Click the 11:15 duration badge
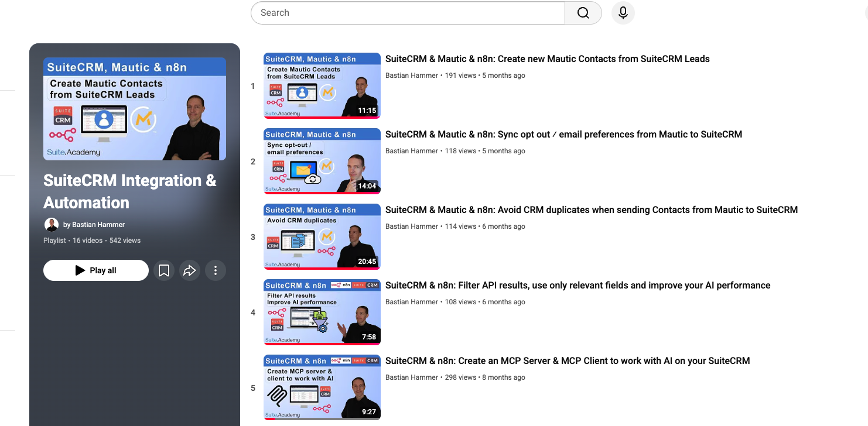The width and height of the screenshot is (868, 426). pyautogui.click(x=367, y=111)
